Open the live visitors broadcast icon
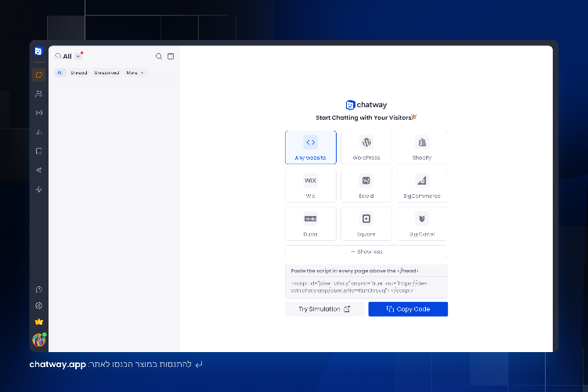Viewport: 588px width, 392px height. [38, 113]
